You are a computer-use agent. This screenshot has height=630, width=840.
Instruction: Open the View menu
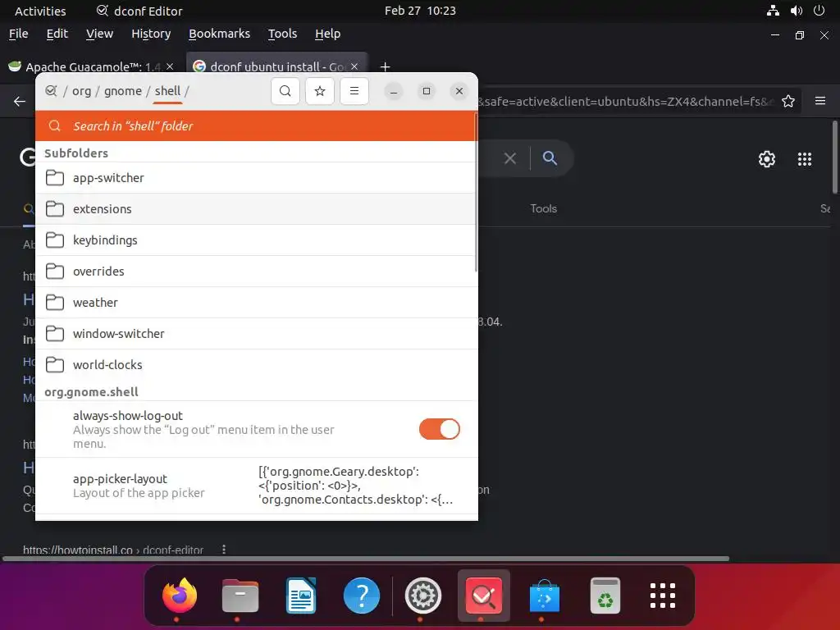point(99,34)
